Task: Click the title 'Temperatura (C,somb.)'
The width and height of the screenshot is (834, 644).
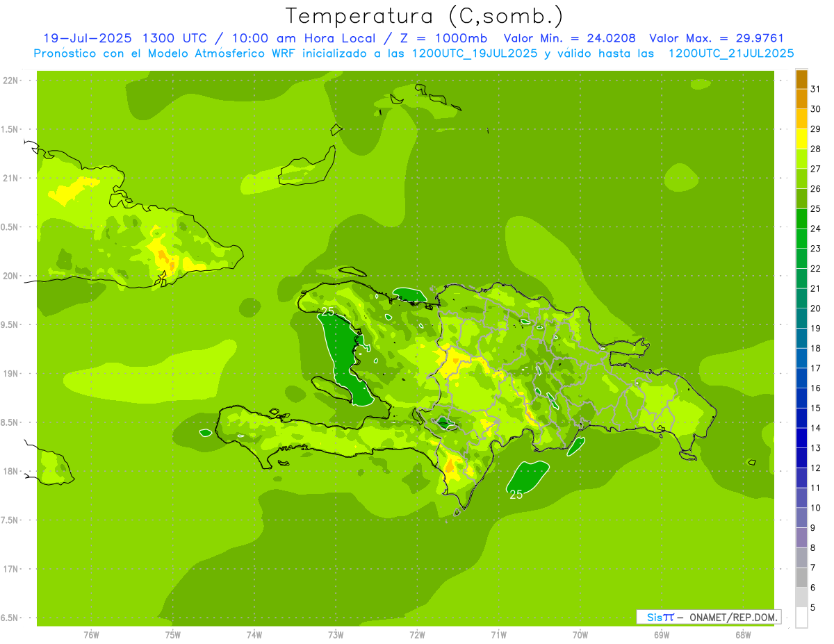Action: [x=425, y=16]
